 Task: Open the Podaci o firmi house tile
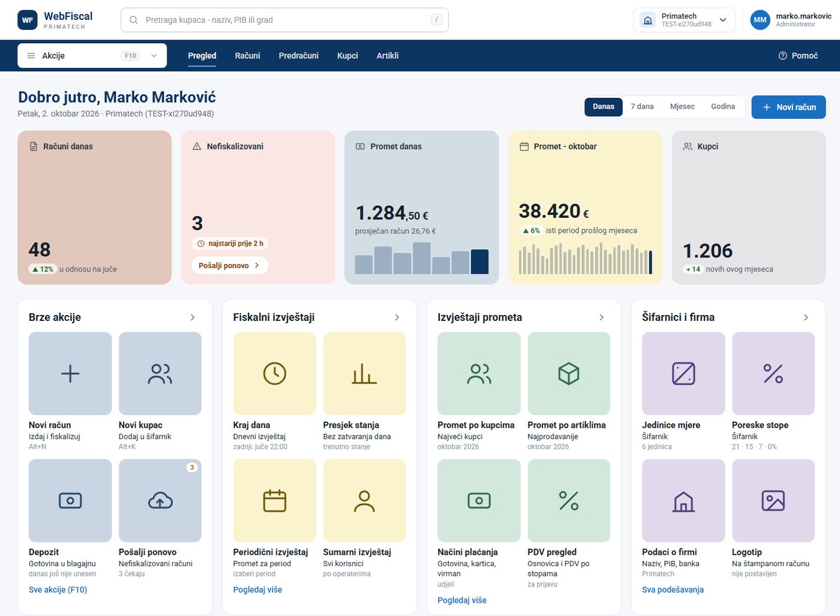click(x=683, y=501)
